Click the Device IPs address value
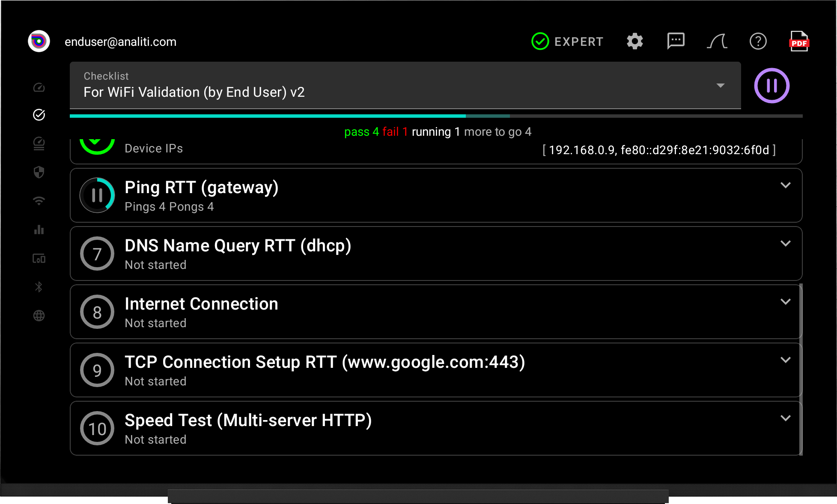837x504 pixels. (x=659, y=150)
